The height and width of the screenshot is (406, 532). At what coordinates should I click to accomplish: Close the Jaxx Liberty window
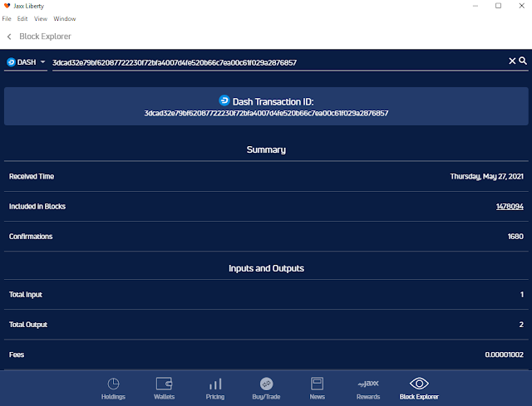click(521, 6)
